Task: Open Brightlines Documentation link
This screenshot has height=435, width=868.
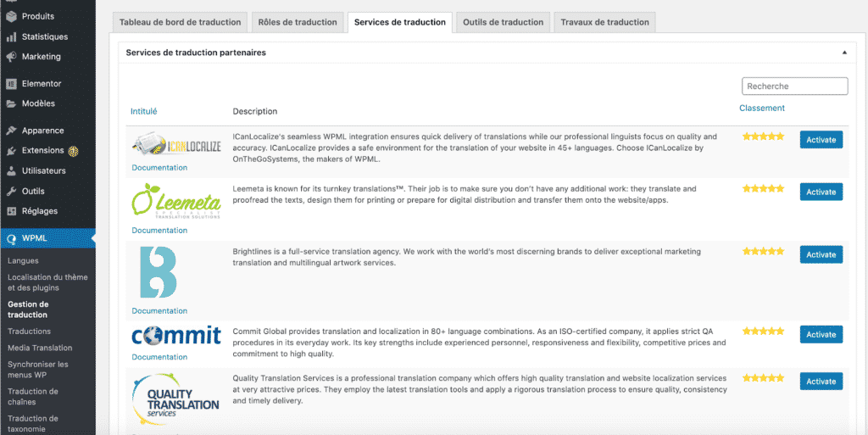Action: coord(159,311)
